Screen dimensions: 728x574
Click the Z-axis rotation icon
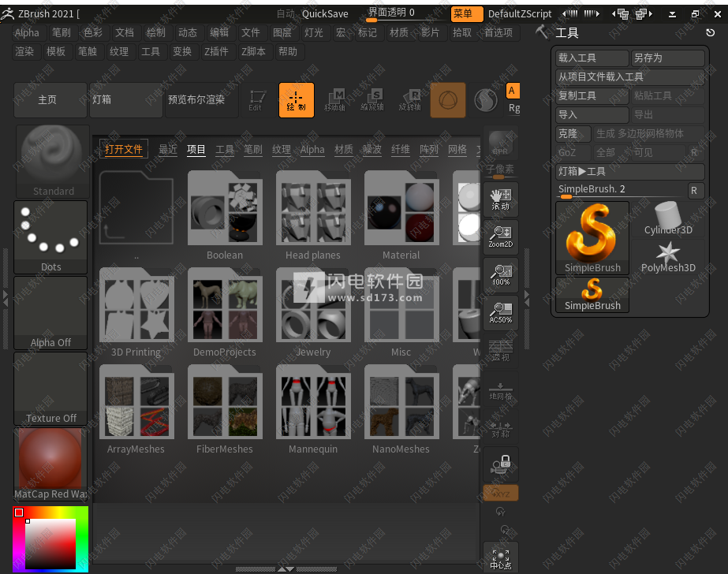click(505, 530)
